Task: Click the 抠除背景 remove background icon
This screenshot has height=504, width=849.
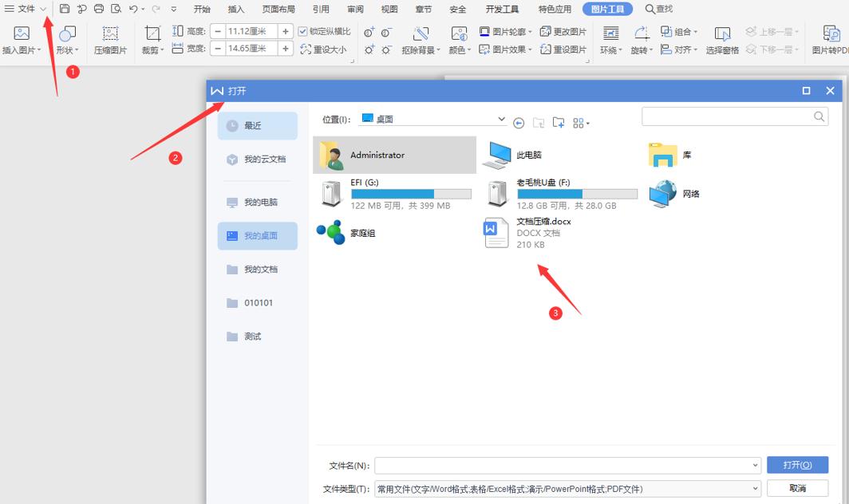Action: pos(421,33)
